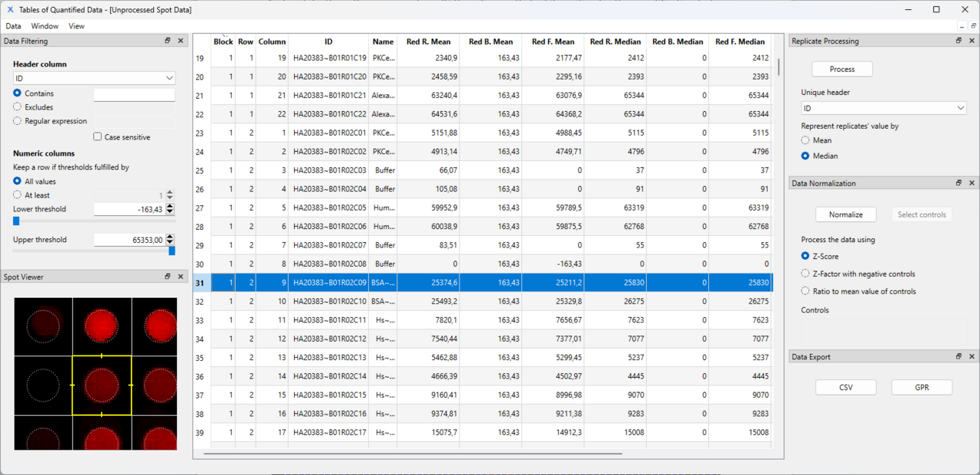
Task: Enable the Case sensitive checkbox
Action: (x=97, y=136)
